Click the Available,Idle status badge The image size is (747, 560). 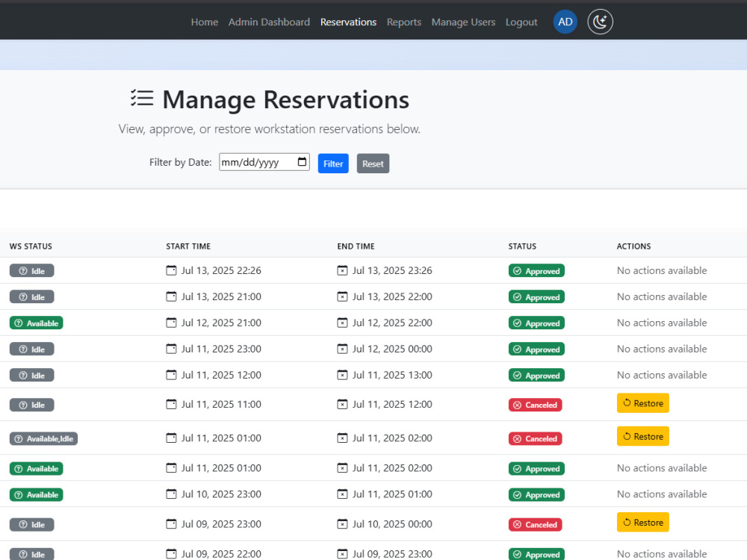(x=43, y=438)
